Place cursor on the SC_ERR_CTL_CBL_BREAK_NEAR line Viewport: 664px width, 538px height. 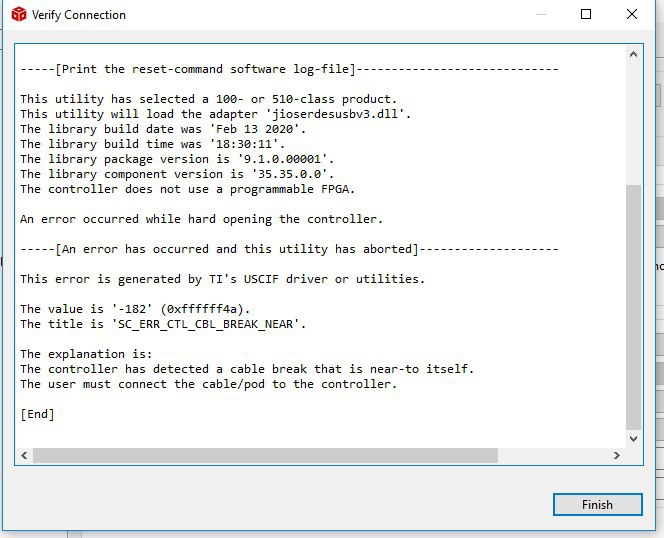click(x=163, y=324)
